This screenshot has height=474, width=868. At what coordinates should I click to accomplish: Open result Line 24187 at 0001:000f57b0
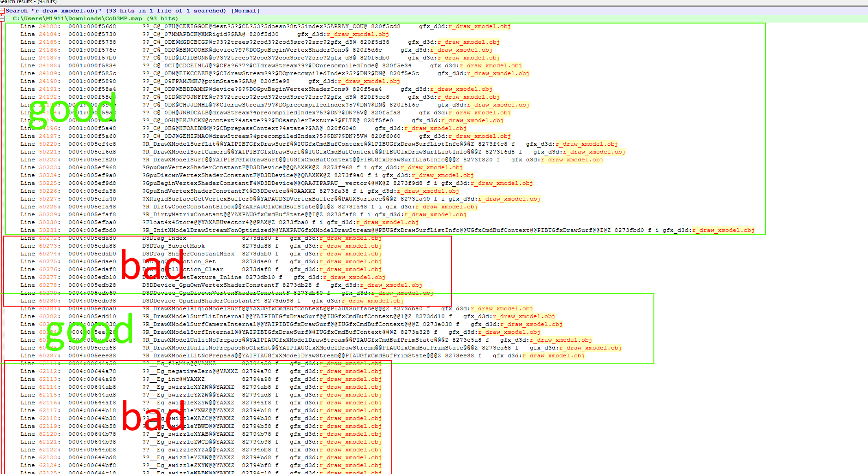coord(260,58)
